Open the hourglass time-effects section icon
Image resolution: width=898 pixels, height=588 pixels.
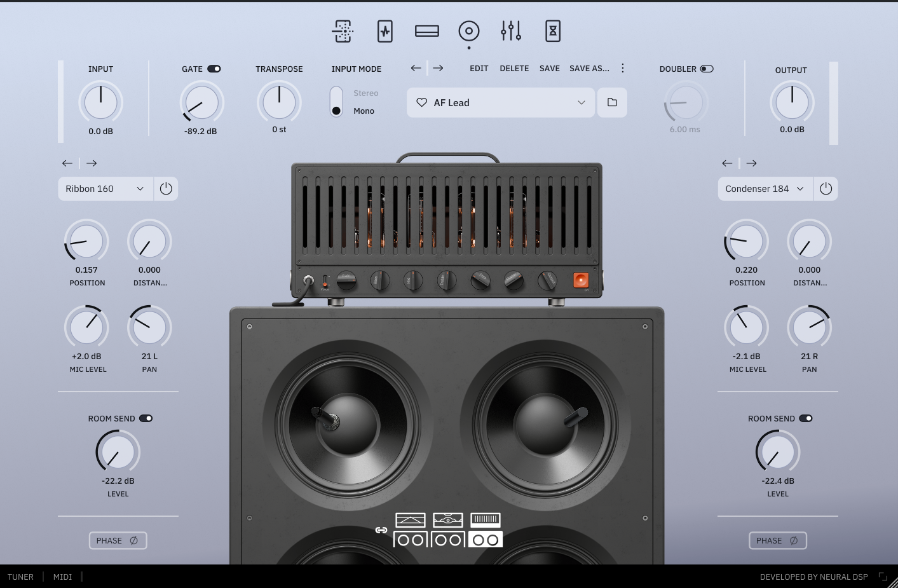pyautogui.click(x=553, y=31)
